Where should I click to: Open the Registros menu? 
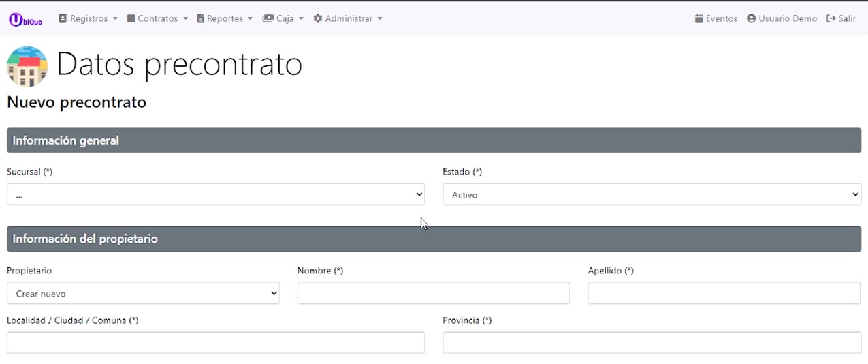pyautogui.click(x=88, y=19)
